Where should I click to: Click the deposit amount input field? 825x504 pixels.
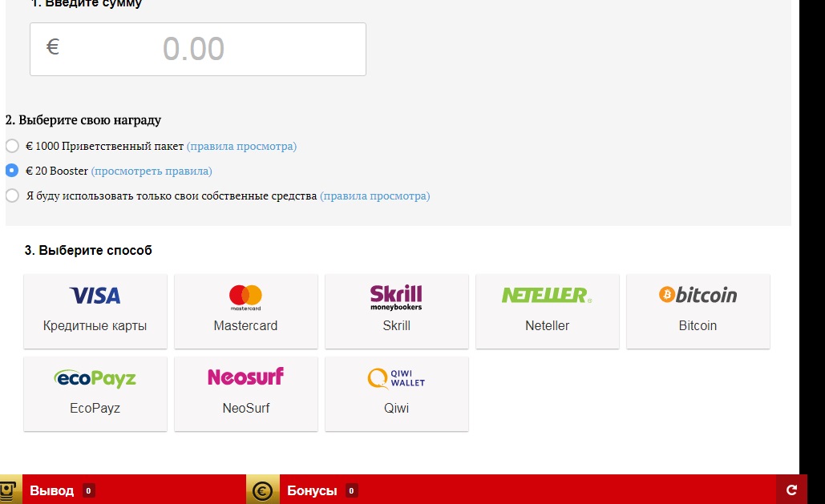198,49
